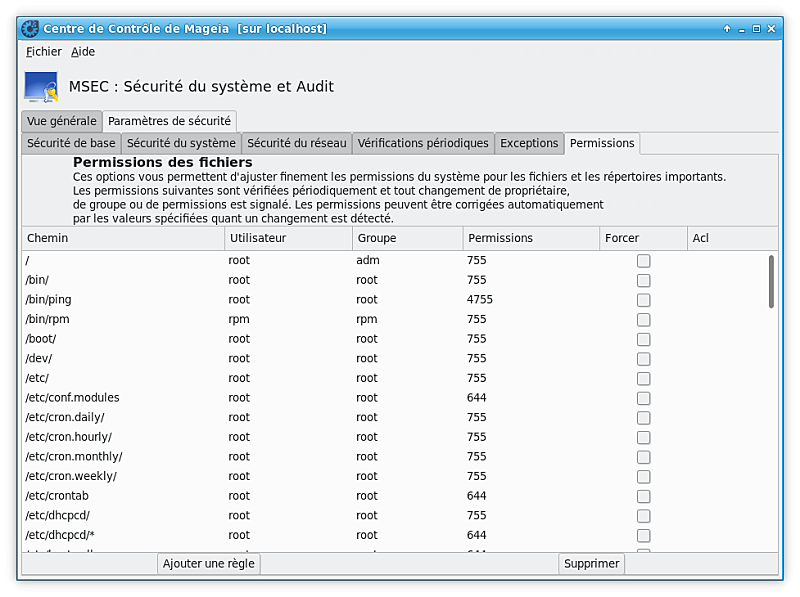Select the /bin/ping path row
Screen dimensions: 800x597
coord(48,300)
